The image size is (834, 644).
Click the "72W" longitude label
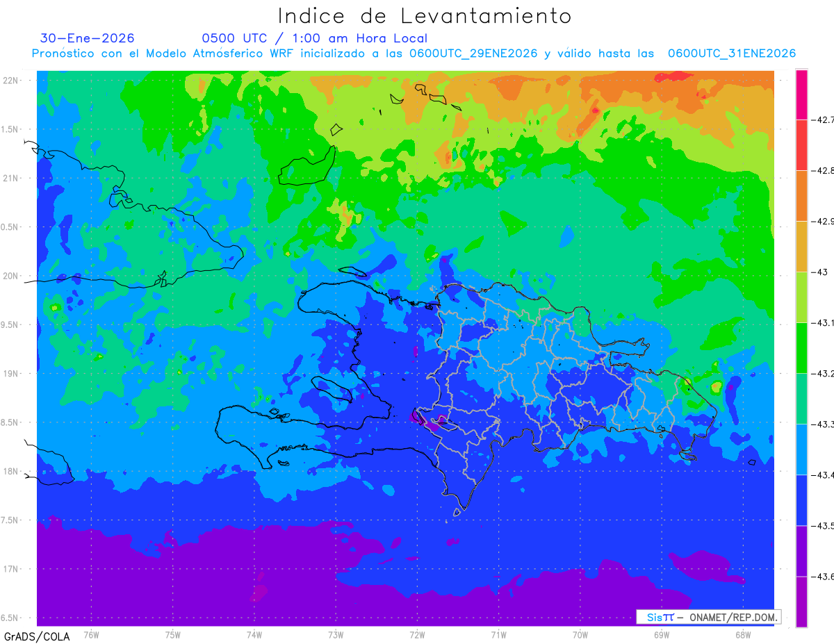point(417,635)
